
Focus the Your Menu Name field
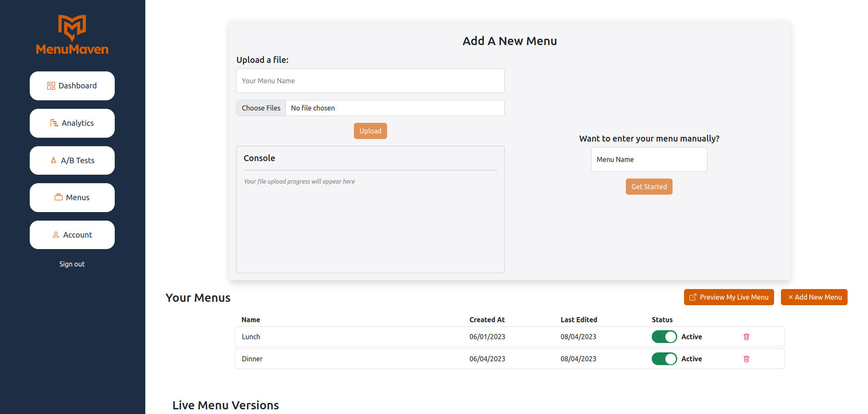370,81
